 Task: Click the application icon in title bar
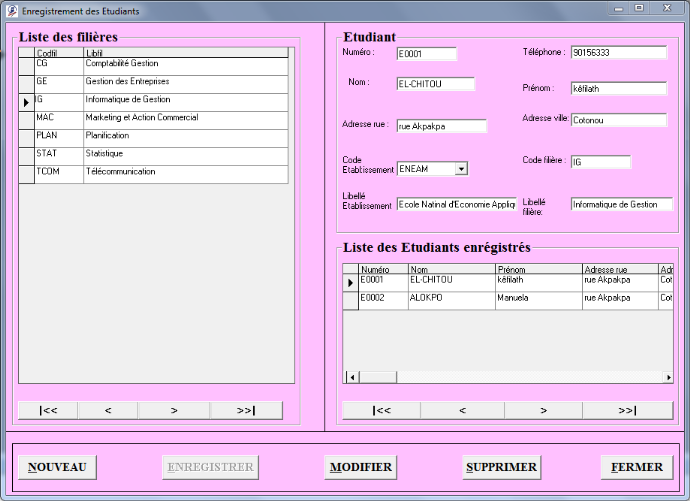pyautogui.click(x=12, y=11)
